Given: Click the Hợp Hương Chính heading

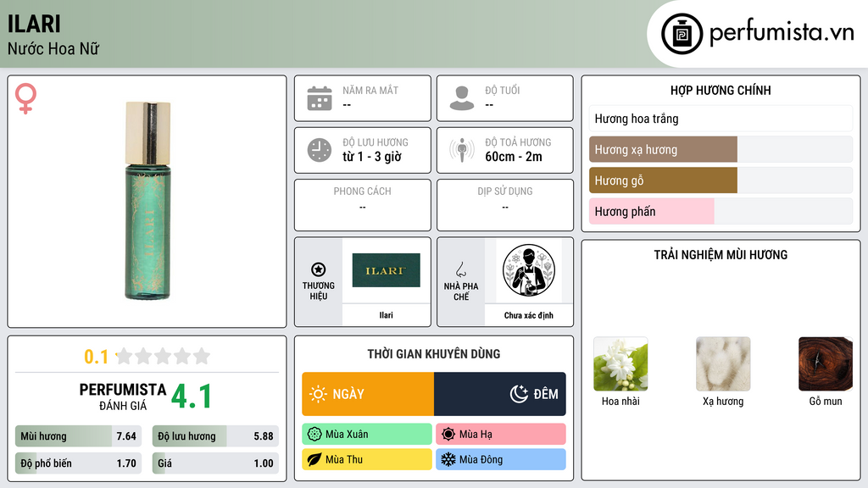Looking at the screenshot, I should pos(721,90).
